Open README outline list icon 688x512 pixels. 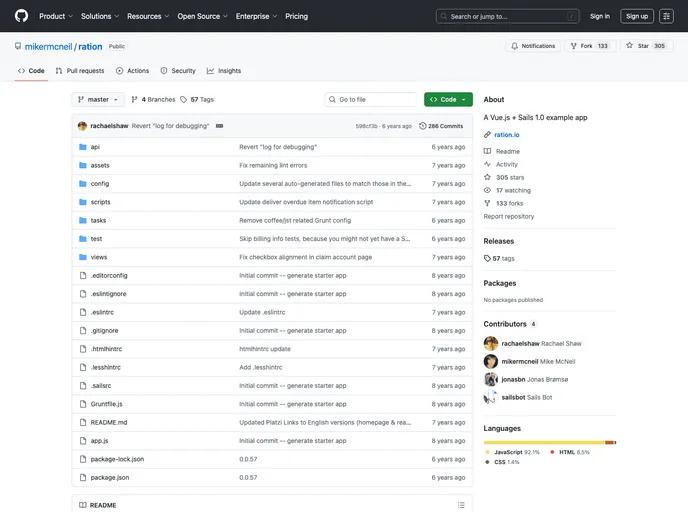click(x=461, y=505)
